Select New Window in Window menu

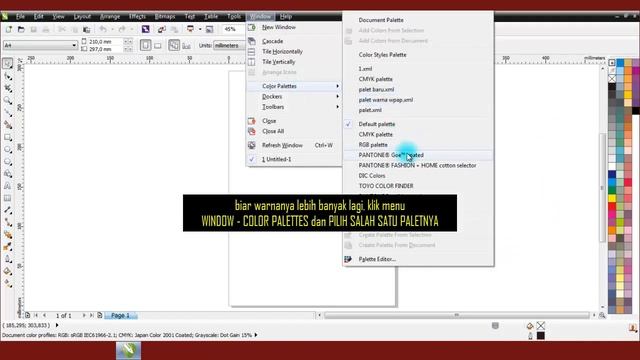pyautogui.click(x=294, y=27)
